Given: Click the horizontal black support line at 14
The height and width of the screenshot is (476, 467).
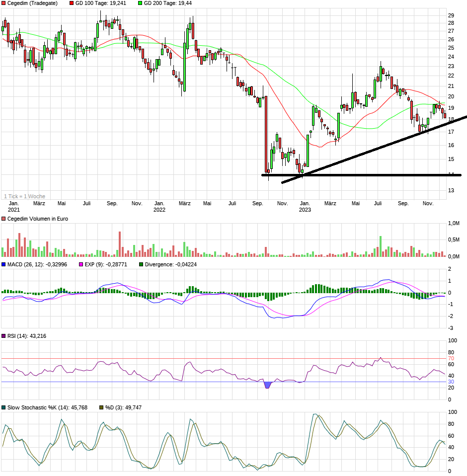Looking at the screenshot, I should point(361,175).
